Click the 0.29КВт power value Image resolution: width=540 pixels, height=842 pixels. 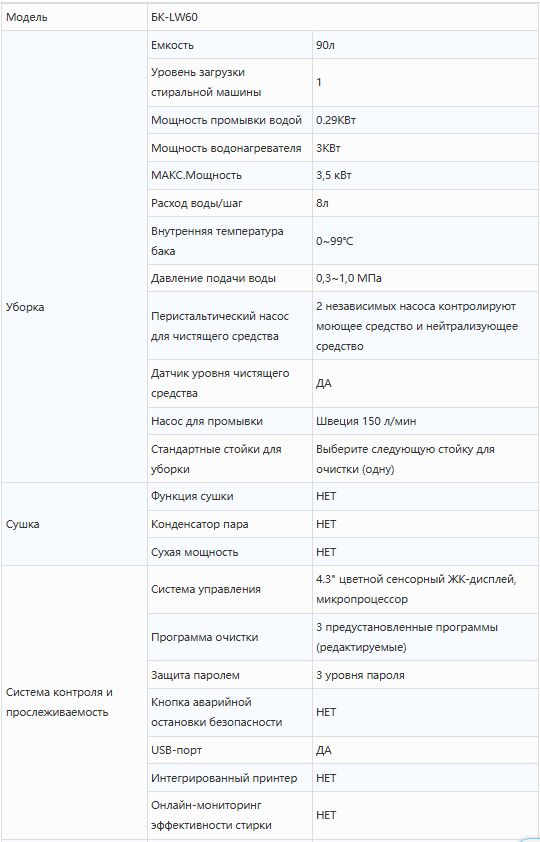pos(336,120)
